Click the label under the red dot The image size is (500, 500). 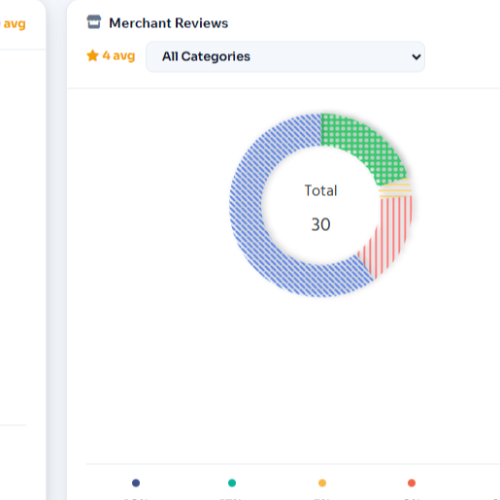click(412, 499)
